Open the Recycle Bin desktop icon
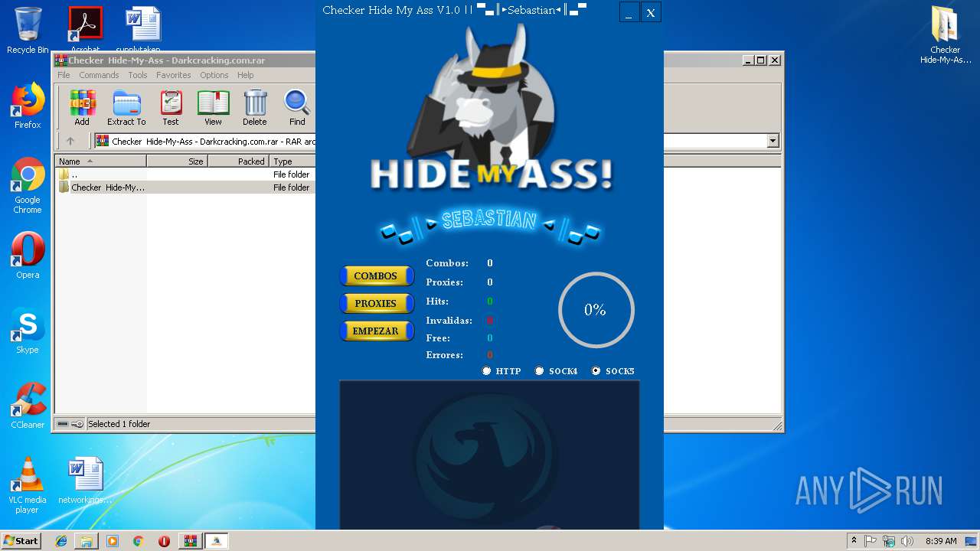980x551 pixels. [28, 31]
